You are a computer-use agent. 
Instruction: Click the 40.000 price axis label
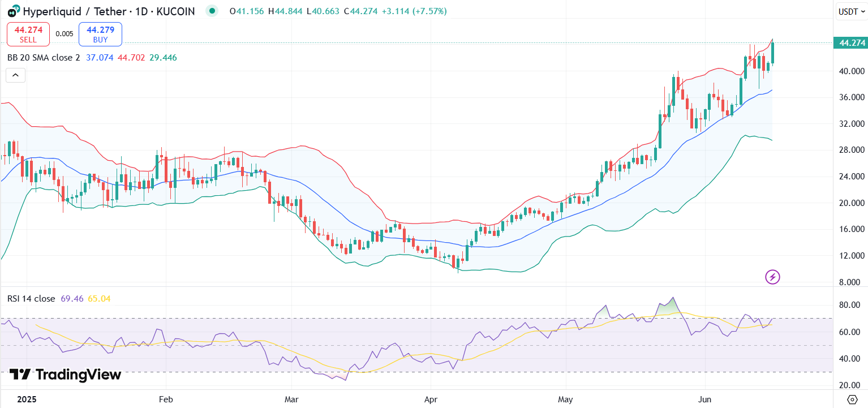[852, 71]
